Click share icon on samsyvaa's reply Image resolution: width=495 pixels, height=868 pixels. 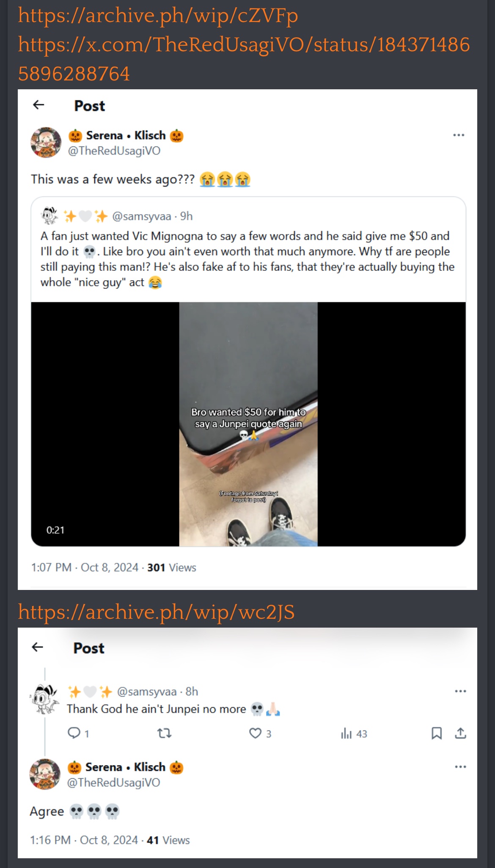(x=461, y=733)
